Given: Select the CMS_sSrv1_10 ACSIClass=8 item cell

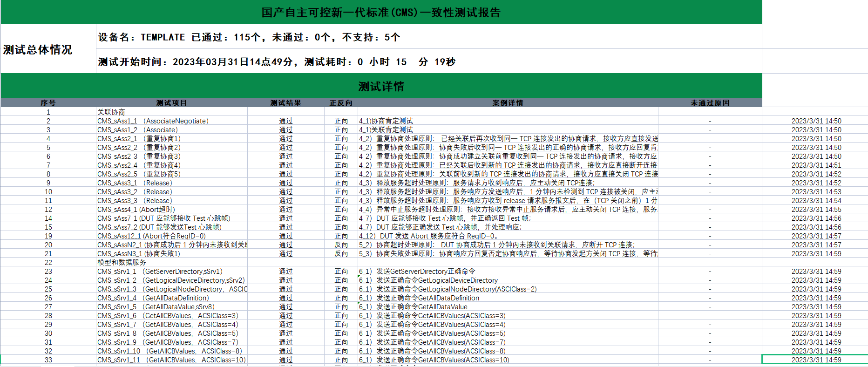Looking at the screenshot, I should pos(172,351).
